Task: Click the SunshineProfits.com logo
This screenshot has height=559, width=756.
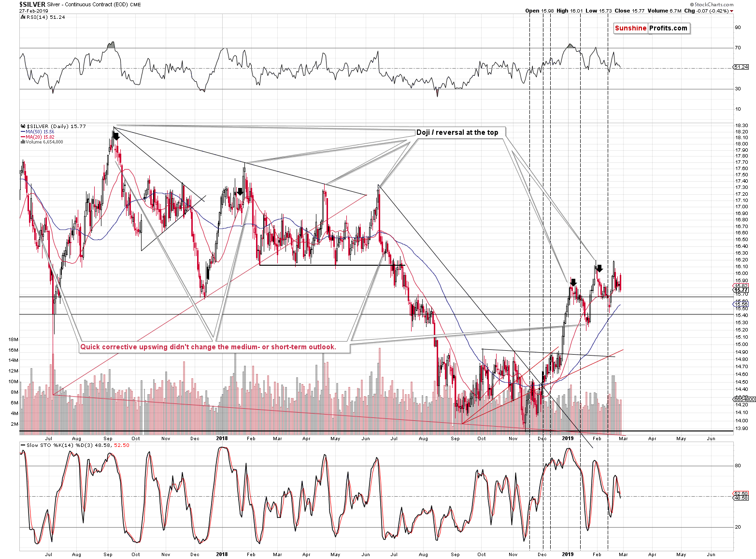Action: (x=651, y=28)
